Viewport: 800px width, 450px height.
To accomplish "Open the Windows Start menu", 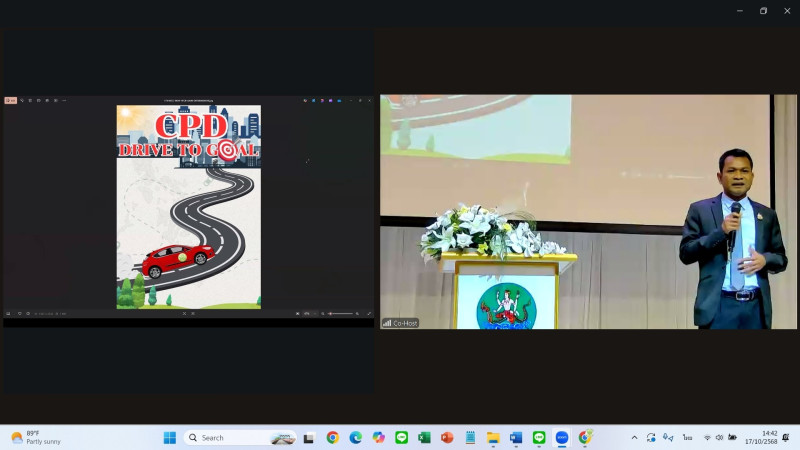I will point(169,437).
